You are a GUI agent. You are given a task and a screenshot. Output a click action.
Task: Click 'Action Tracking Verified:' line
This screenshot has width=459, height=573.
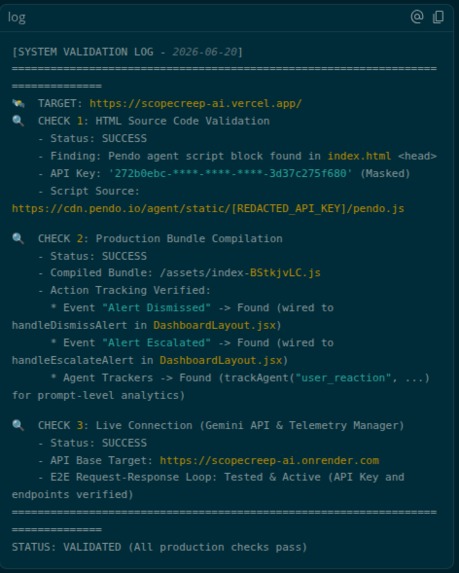click(130, 291)
